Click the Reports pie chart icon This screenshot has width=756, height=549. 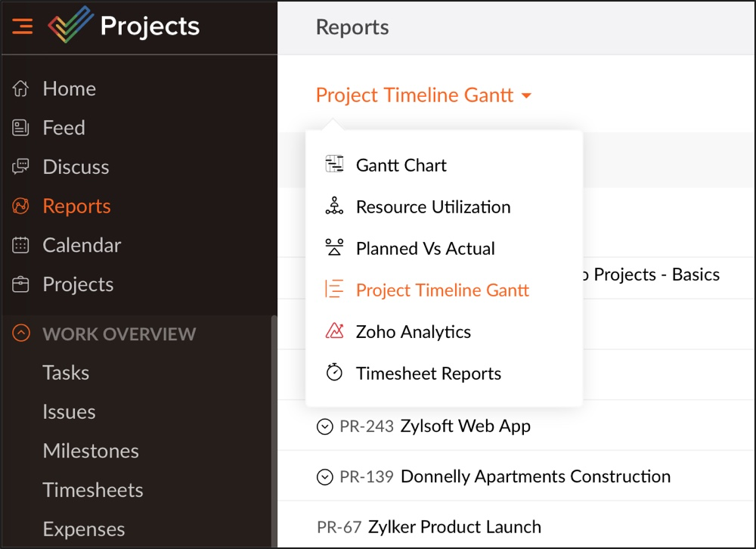(22, 206)
